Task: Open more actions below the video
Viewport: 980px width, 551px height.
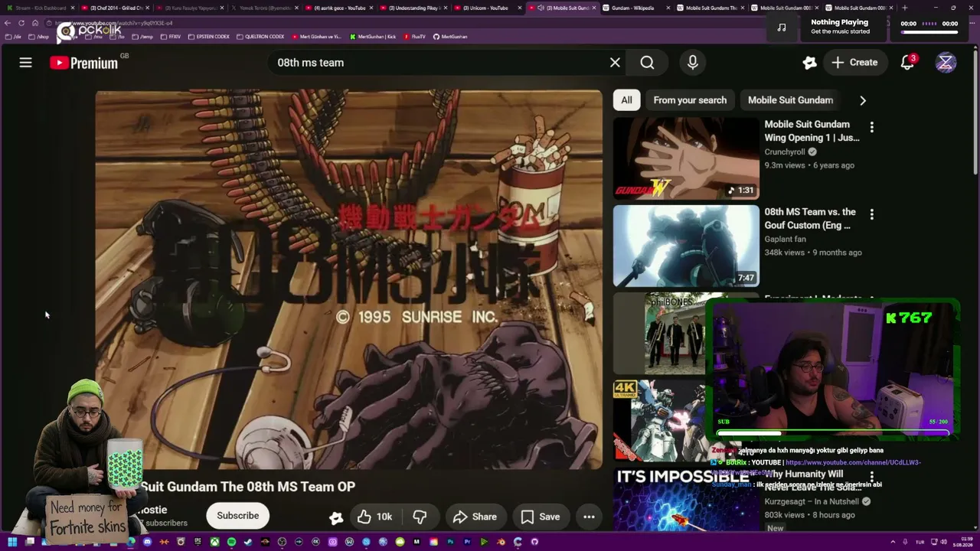Action: point(589,517)
